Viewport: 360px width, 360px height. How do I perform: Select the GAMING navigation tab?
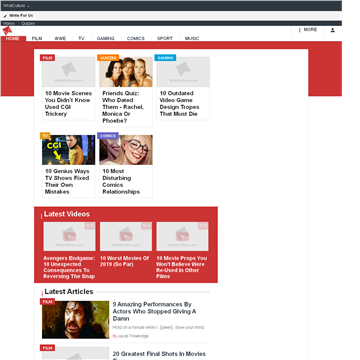[x=106, y=38]
